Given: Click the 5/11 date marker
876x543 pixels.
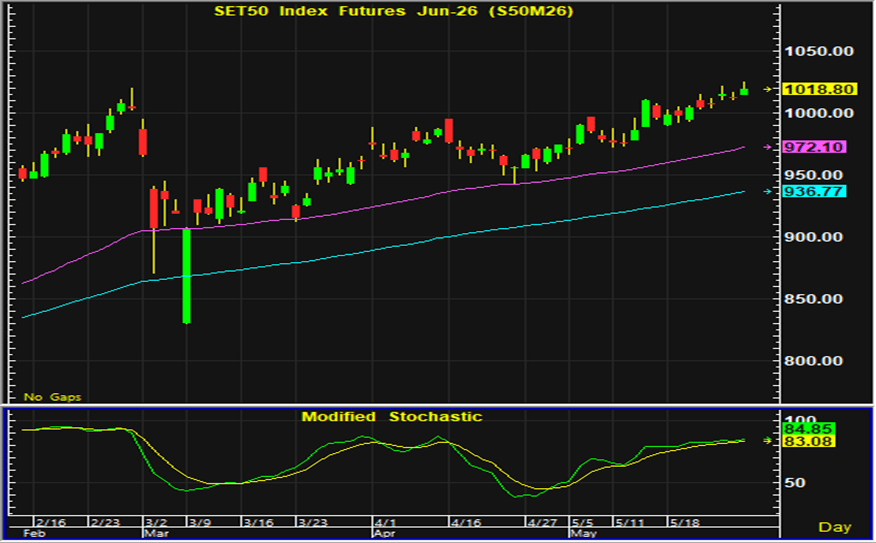Looking at the screenshot, I should pyautogui.click(x=630, y=523).
